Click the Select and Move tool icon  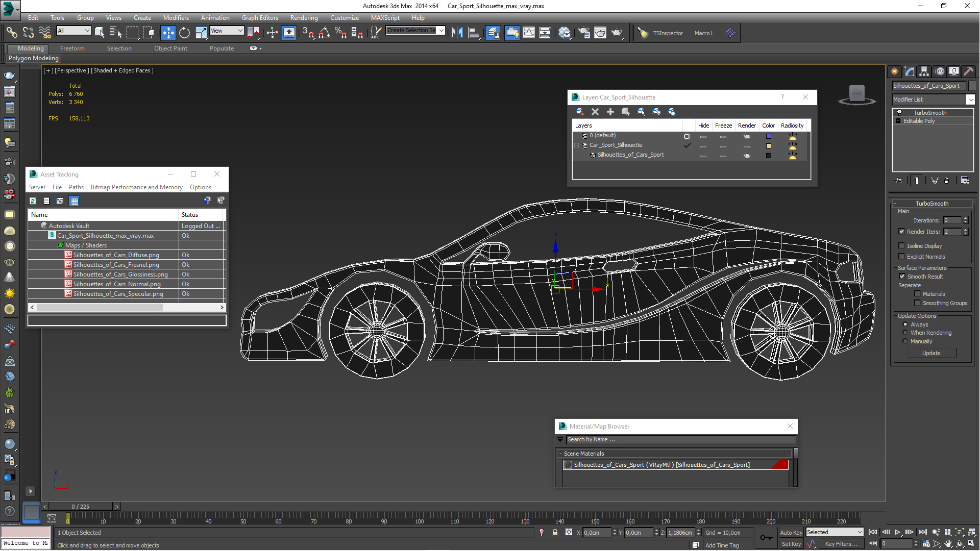(x=168, y=33)
